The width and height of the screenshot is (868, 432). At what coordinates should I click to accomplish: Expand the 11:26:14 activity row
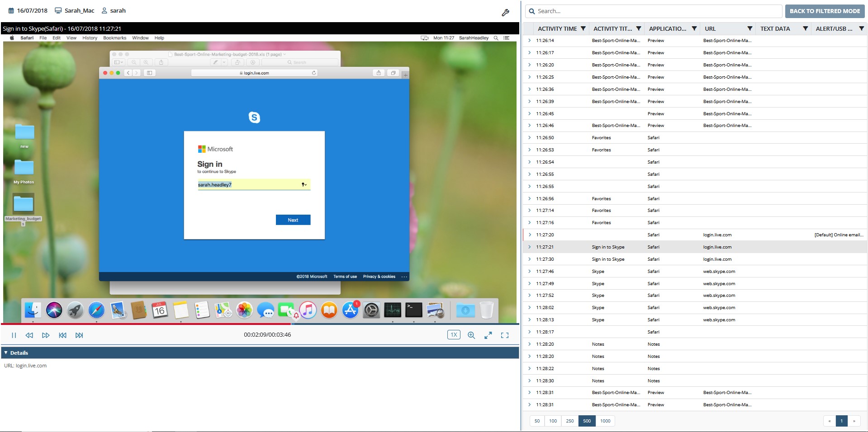(530, 40)
